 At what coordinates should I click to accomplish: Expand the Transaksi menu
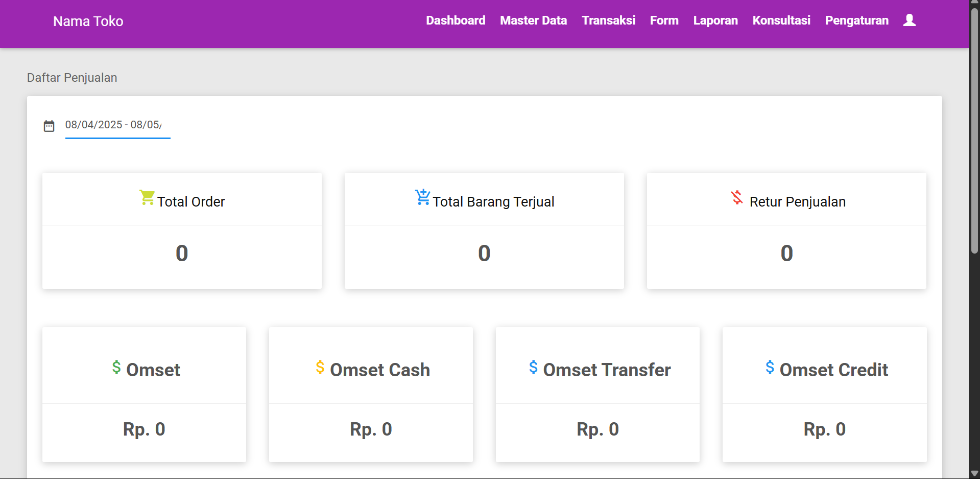[x=608, y=20]
